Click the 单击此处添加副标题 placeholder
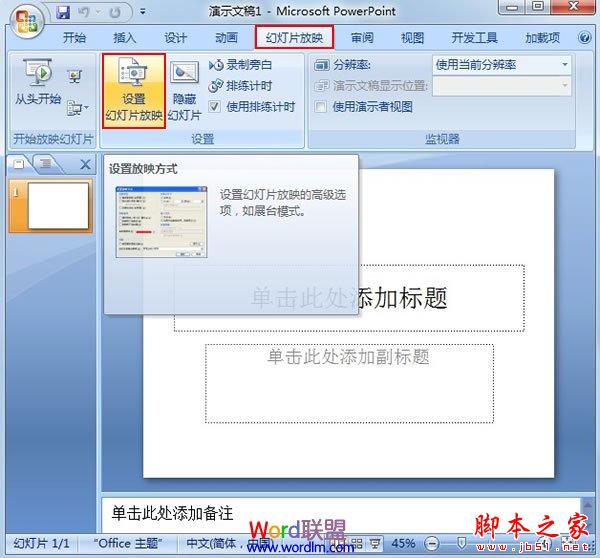600x558 pixels. click(x=349, y=383)
